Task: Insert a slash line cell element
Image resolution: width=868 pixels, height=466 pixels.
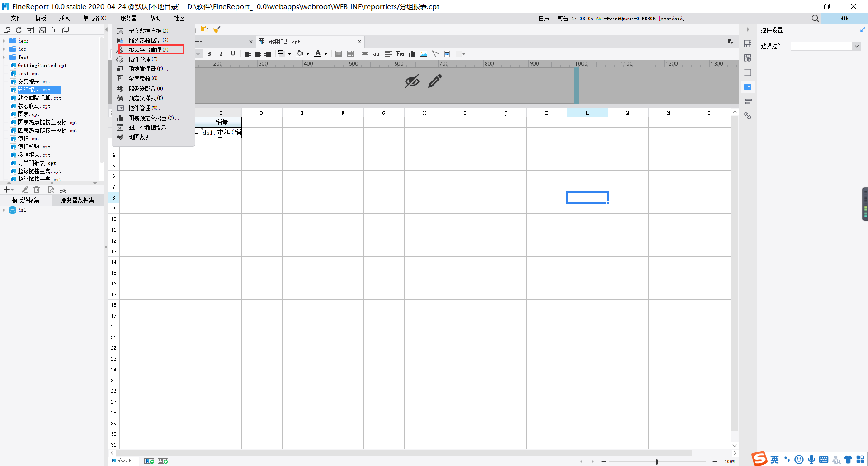Action: (435, 54)
